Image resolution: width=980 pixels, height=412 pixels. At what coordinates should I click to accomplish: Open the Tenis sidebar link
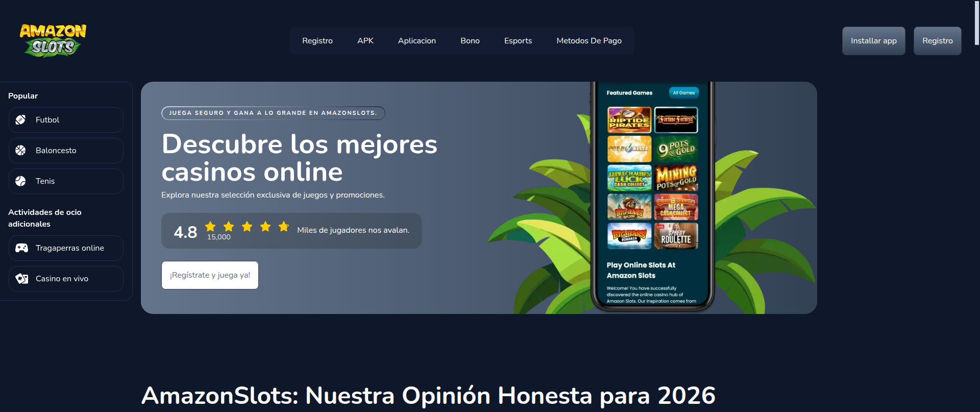pyautogui.click(x=66, y=181)
